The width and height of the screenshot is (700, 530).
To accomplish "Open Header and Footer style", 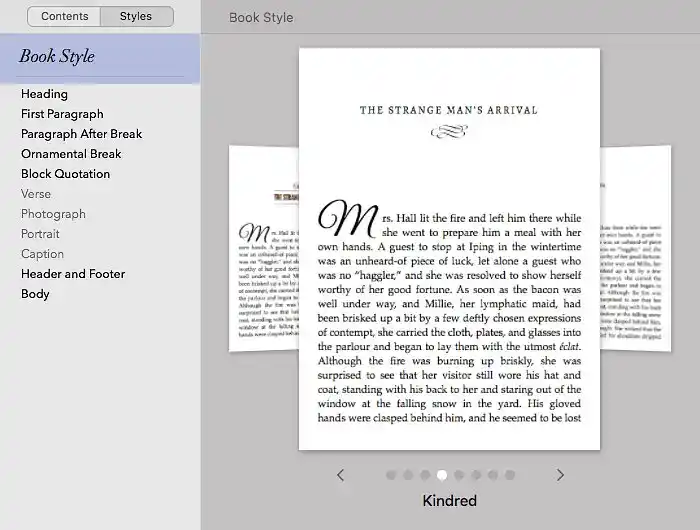I will (x=73, y=274).
